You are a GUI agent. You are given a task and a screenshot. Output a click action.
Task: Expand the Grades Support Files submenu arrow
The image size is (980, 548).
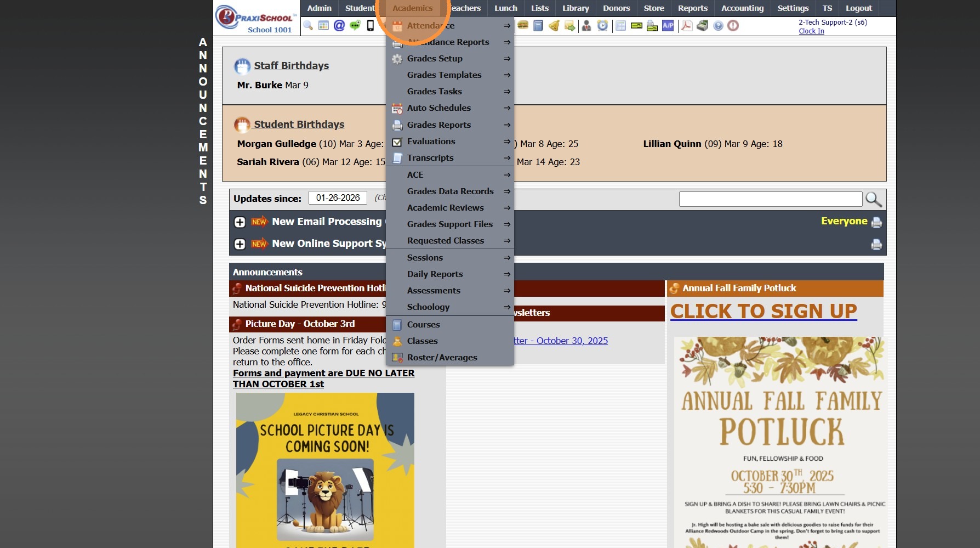[507, 224]
